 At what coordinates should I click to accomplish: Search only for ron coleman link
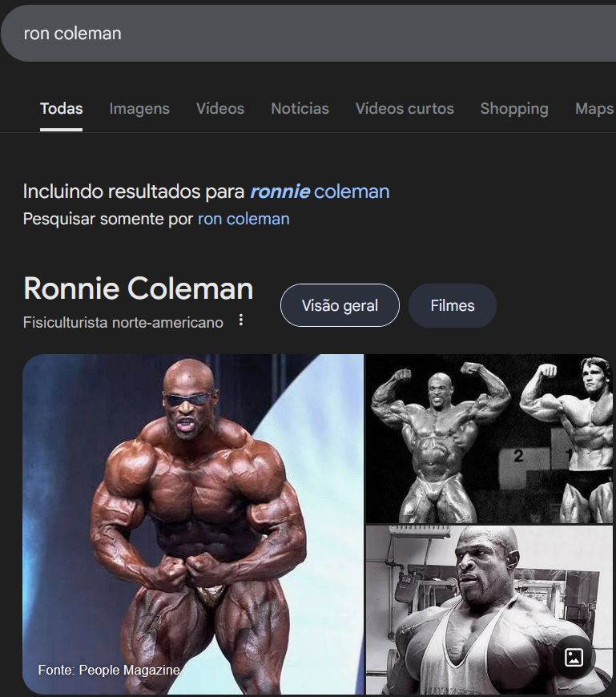(244, 220)
